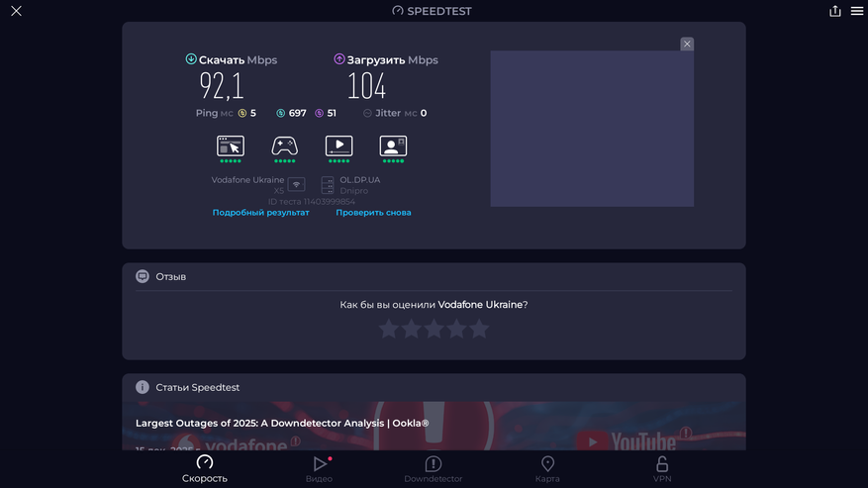The width and height of the screenshot is (868, 488).
Task: Select the web browsing quality icon
Action: (231, 146)
